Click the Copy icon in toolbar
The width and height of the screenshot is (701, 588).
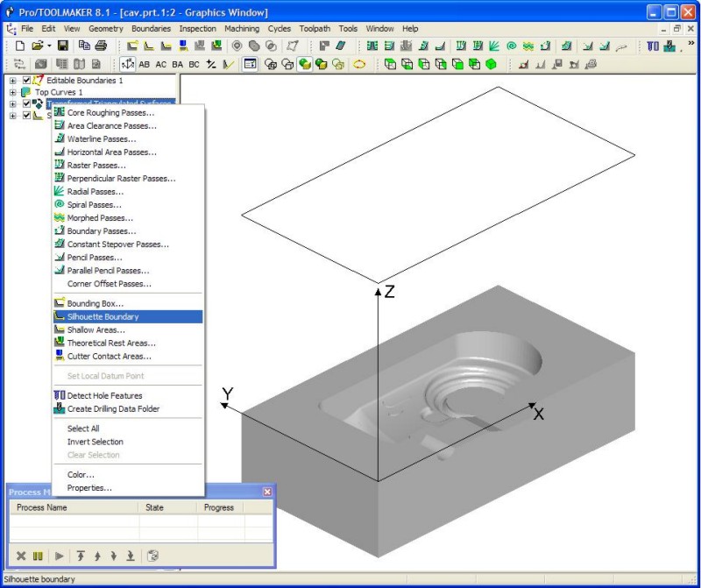tap(84, 46)
